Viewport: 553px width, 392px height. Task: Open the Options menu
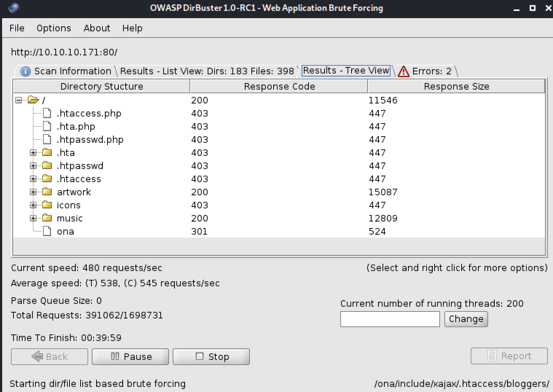(54, 28)
